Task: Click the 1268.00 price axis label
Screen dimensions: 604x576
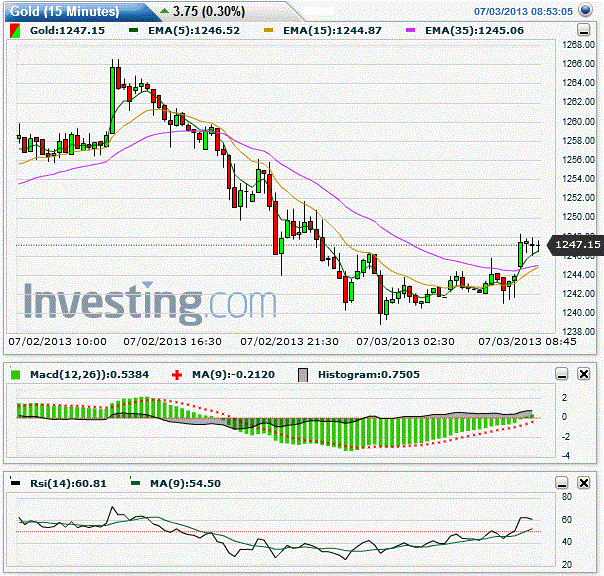Action: point(579,45)
